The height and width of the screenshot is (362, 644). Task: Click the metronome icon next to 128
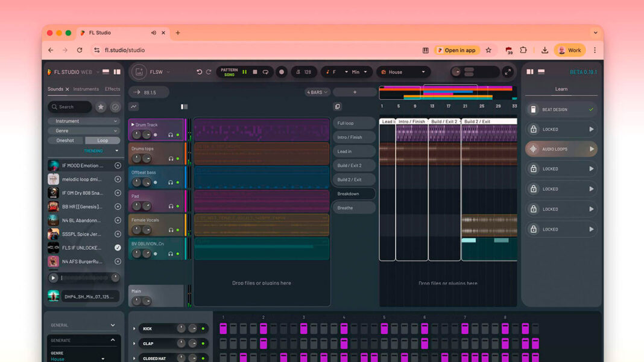point(297,72)
